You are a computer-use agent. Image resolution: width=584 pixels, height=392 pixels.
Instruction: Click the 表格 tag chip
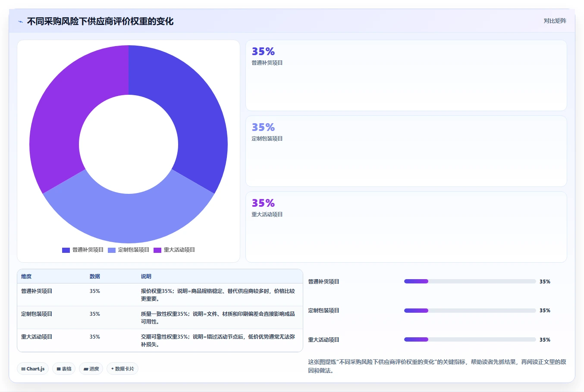point(64,369)
